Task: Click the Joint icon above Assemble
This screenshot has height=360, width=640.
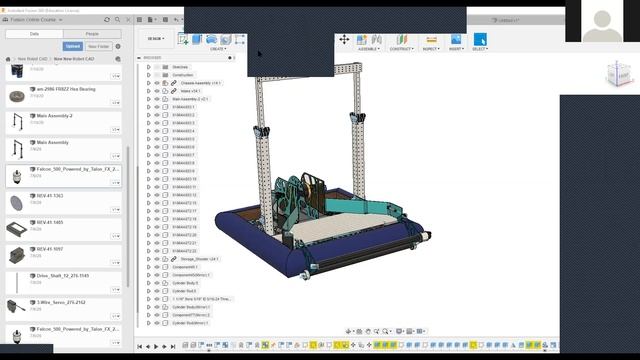Action: [x=376, y=40]
